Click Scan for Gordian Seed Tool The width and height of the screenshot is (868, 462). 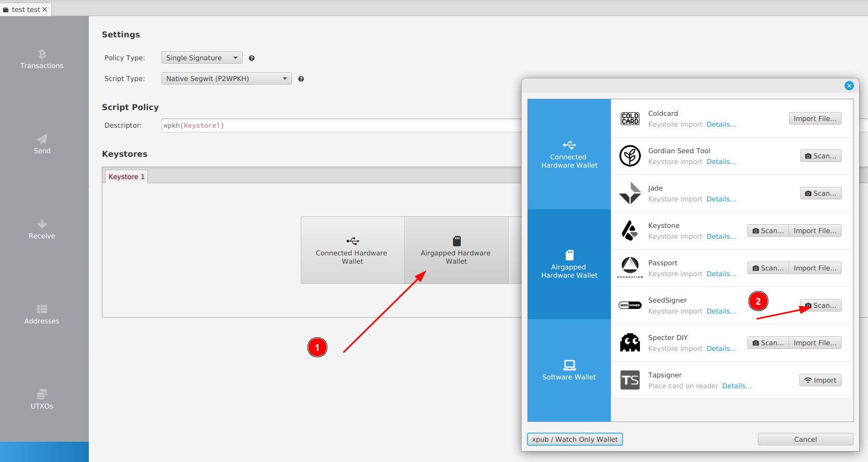(821, 156)
